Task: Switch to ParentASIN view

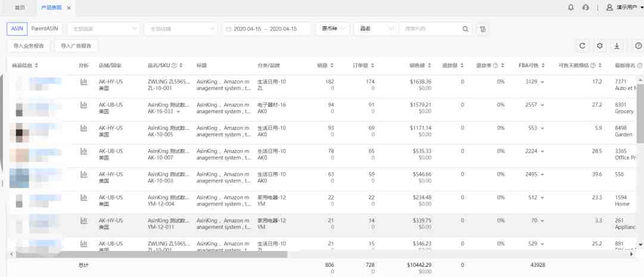Action: point(44,29)
